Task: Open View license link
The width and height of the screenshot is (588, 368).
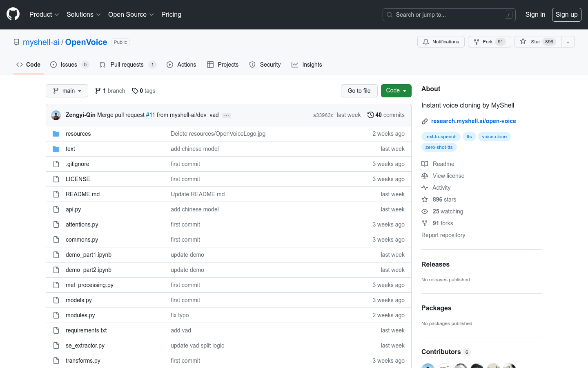Action: pyautogui.click(x=443, y=176)
